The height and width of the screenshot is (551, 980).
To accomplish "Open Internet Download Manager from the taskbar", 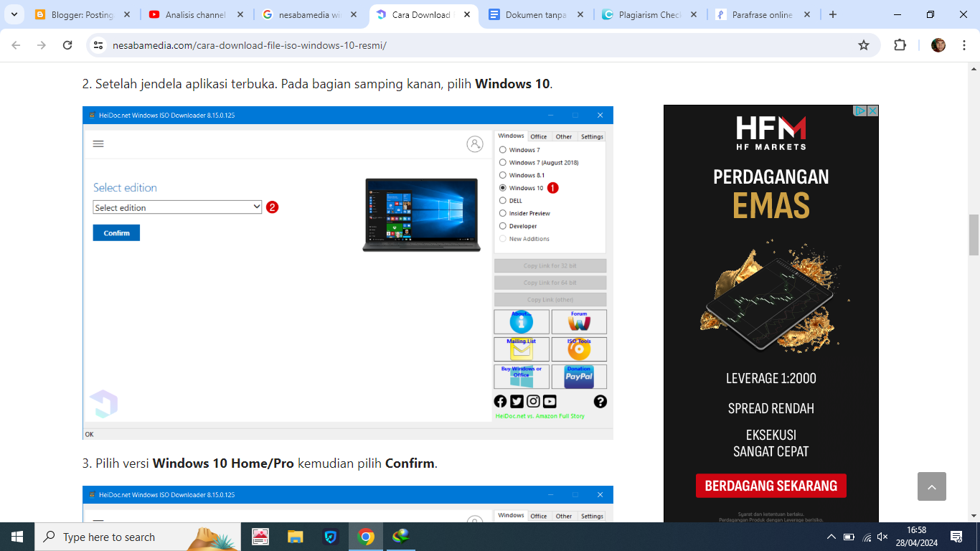I will 401,537.
